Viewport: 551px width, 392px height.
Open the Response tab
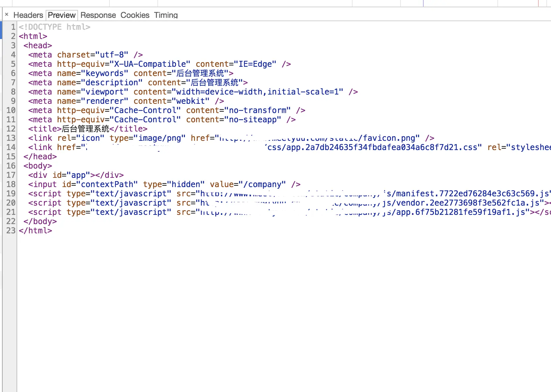98,15
